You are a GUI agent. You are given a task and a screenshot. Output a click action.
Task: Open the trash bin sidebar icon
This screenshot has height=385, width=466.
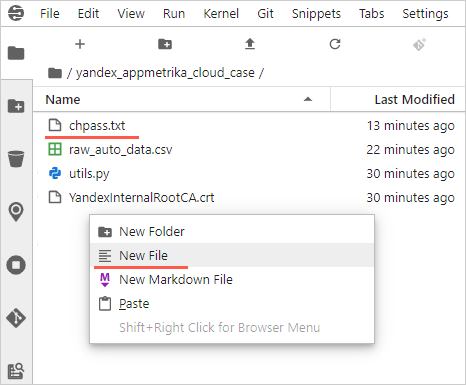16,159
